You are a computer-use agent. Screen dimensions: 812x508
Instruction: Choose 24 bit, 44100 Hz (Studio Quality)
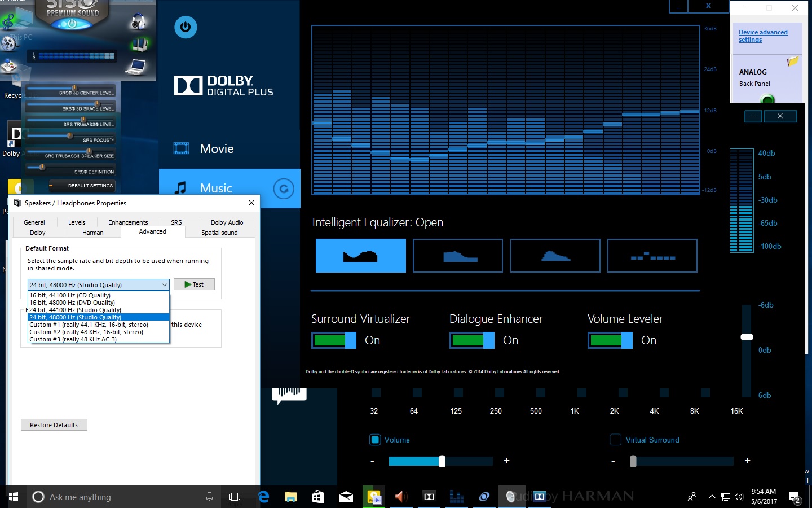point(98,310)
